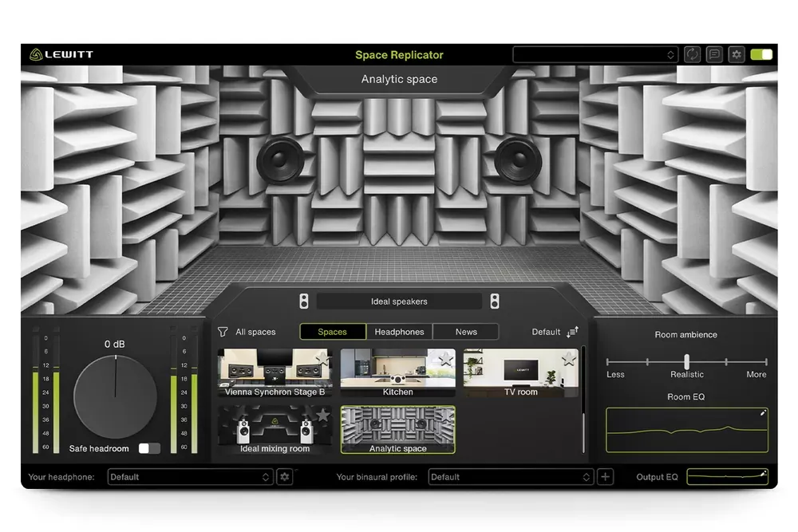
Task: Add a binaural profile with plus button
Action: (605, 476)
